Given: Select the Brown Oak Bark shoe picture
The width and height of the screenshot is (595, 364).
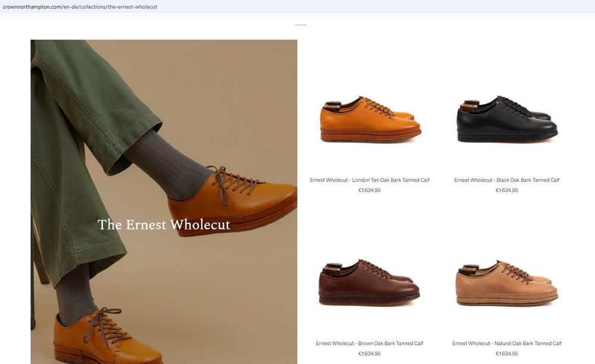Looking at the screenshot, I should click(x=369, y=284).
